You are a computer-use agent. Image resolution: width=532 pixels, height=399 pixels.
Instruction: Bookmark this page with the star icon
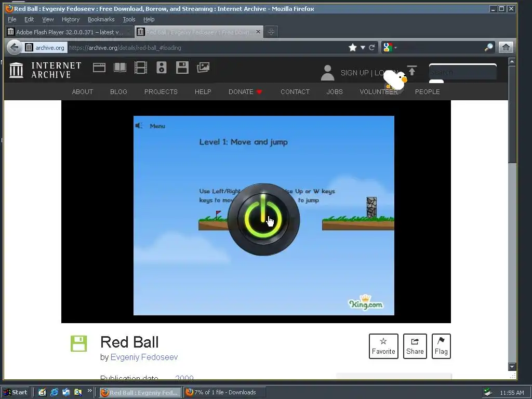pos(353,47)
